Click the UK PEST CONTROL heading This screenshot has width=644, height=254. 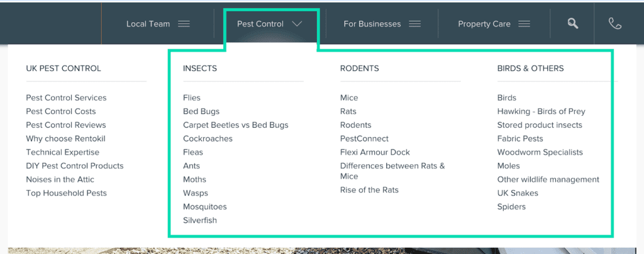[x=64, y=68]
